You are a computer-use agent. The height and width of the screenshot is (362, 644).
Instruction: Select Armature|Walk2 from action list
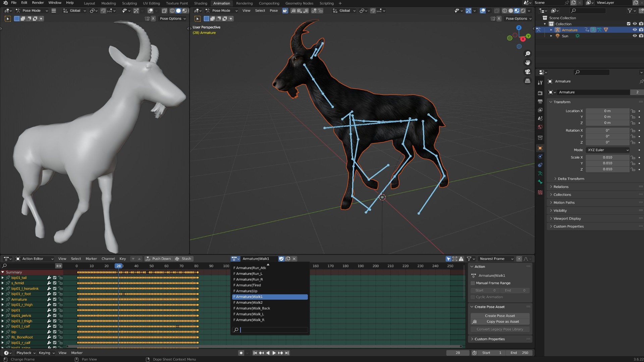[270, 303]
